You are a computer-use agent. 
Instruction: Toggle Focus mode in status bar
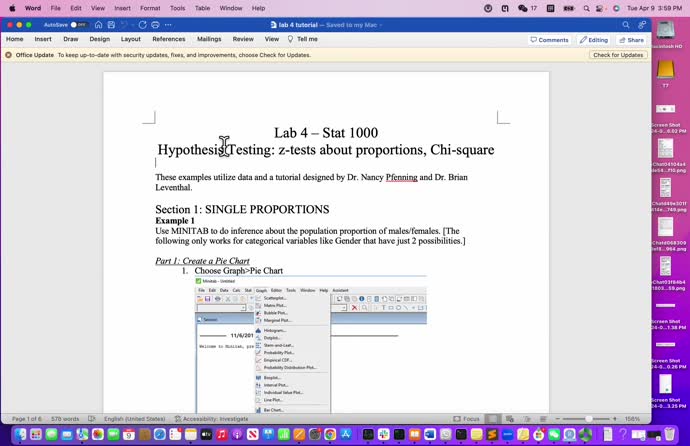466,419
